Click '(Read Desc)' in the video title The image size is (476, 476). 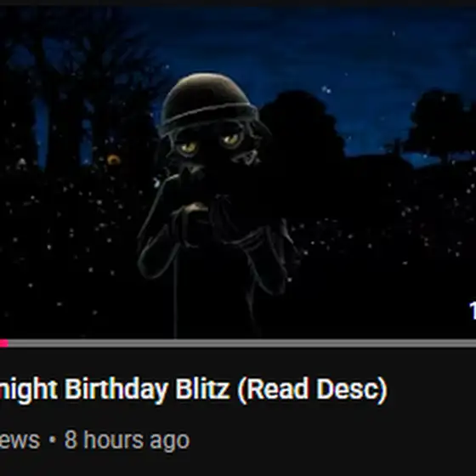point(313,390)
